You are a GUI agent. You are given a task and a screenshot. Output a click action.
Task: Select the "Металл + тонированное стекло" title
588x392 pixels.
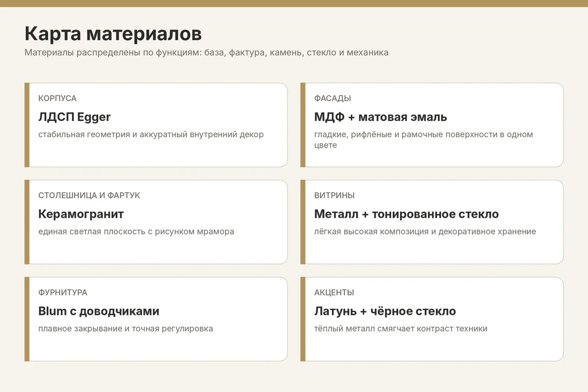pos(406,214)
